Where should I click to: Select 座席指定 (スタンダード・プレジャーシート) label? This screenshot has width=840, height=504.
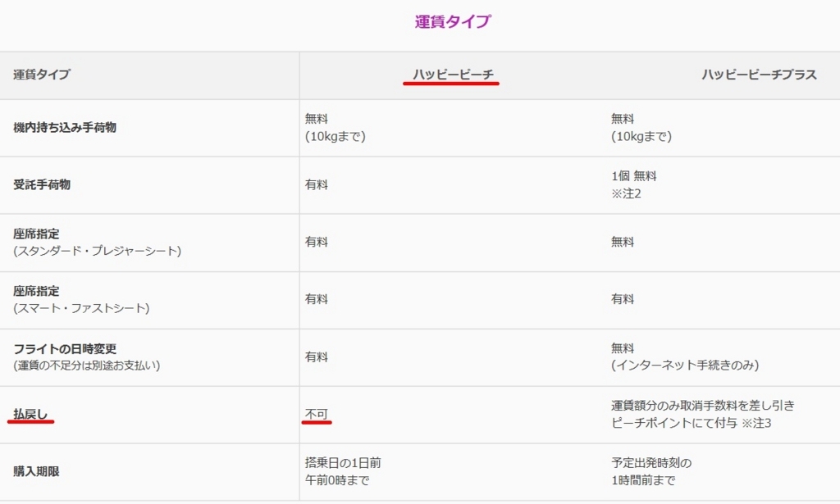coord(97,243)
